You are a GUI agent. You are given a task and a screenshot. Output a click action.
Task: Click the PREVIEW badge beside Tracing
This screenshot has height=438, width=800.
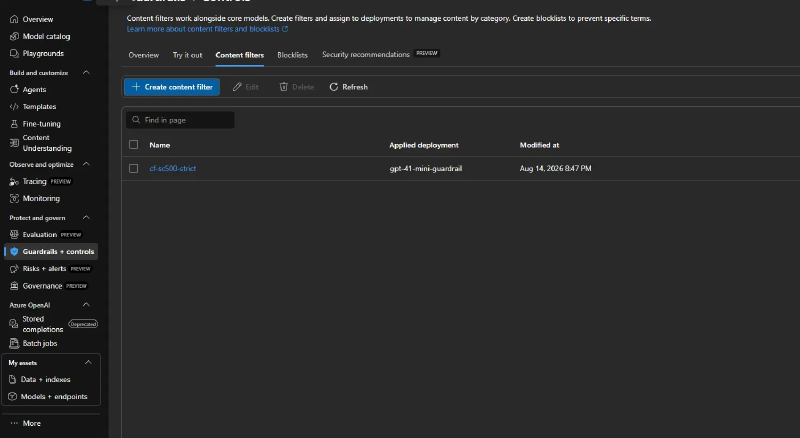point(61,182)
